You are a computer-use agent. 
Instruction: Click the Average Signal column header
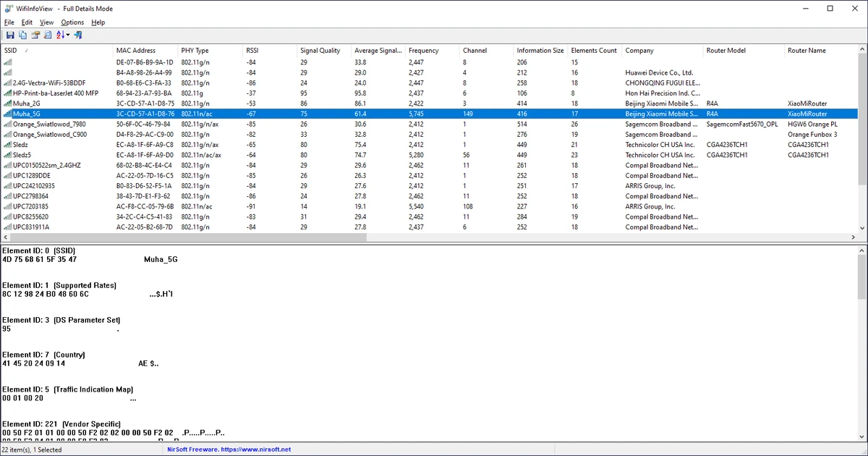tap(378, 51)
